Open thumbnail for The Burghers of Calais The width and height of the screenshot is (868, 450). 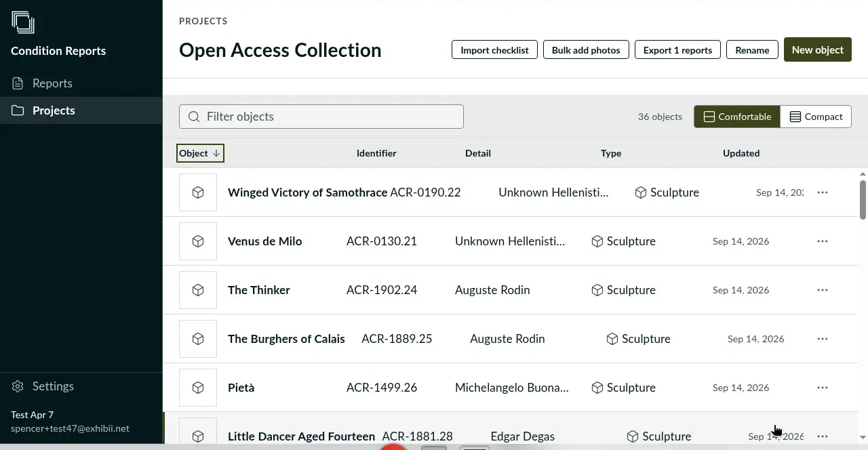(x=198, y=339)
